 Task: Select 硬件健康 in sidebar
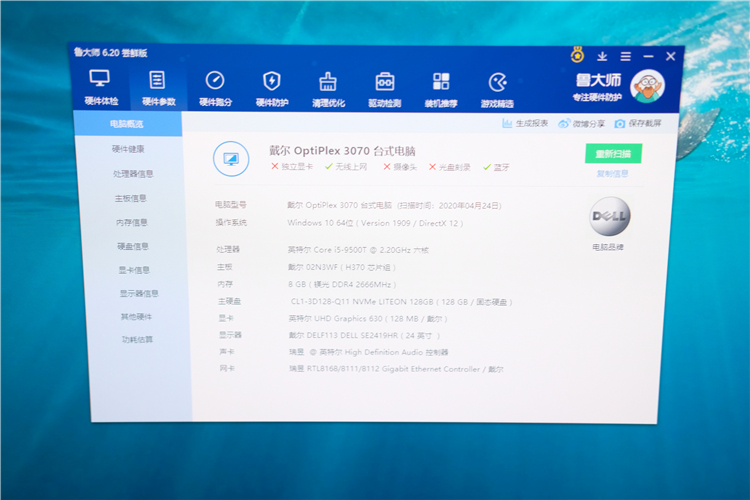[128, 149]
